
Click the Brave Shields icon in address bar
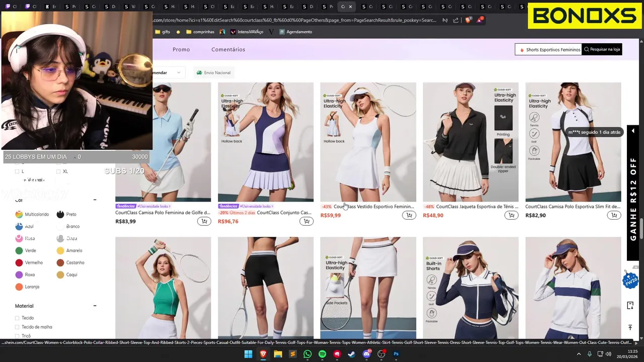[468, 20]
